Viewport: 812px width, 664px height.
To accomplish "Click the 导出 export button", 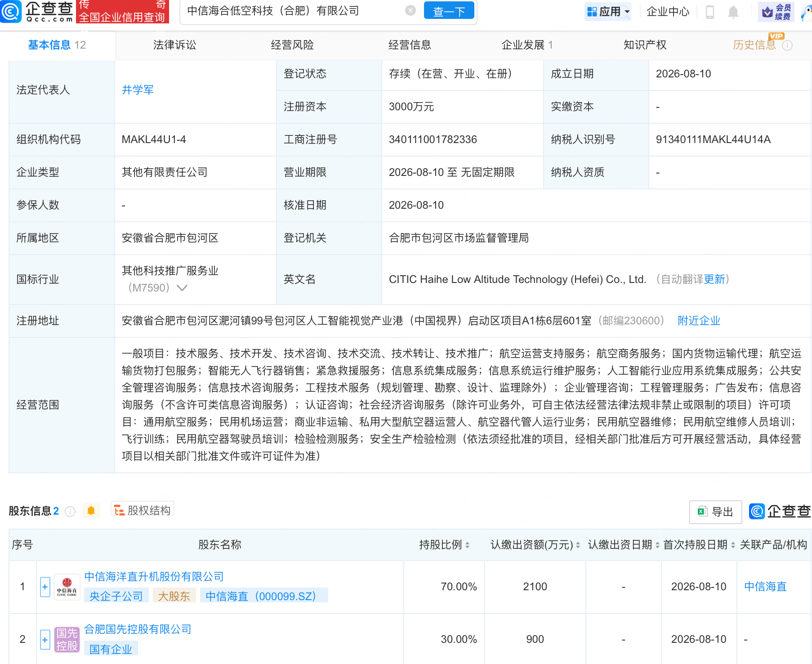I will (x=715, y=512).
